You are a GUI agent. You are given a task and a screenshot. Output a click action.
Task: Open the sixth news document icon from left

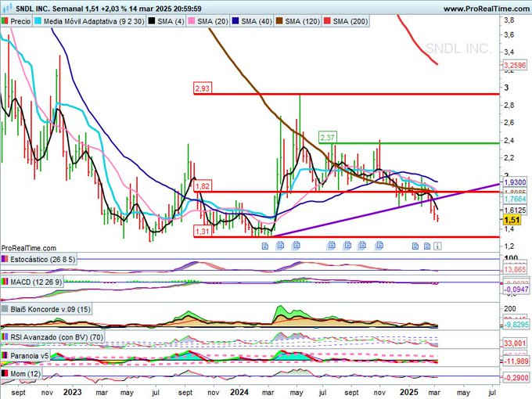[362, 246]
